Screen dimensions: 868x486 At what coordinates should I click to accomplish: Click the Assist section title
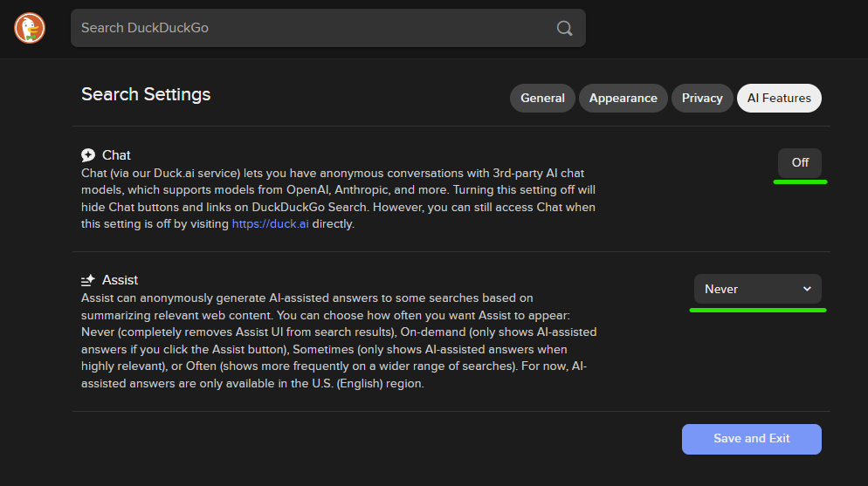pos(120,280)
